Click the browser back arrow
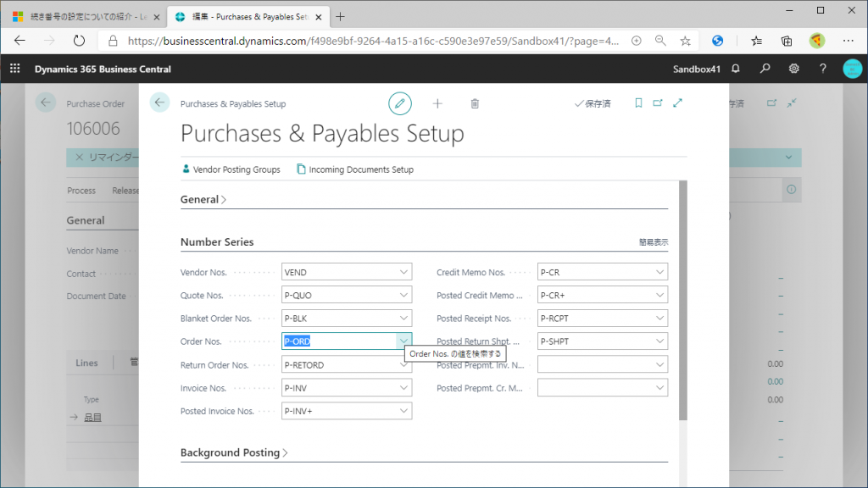868x488 pixels. click(20, 41)
